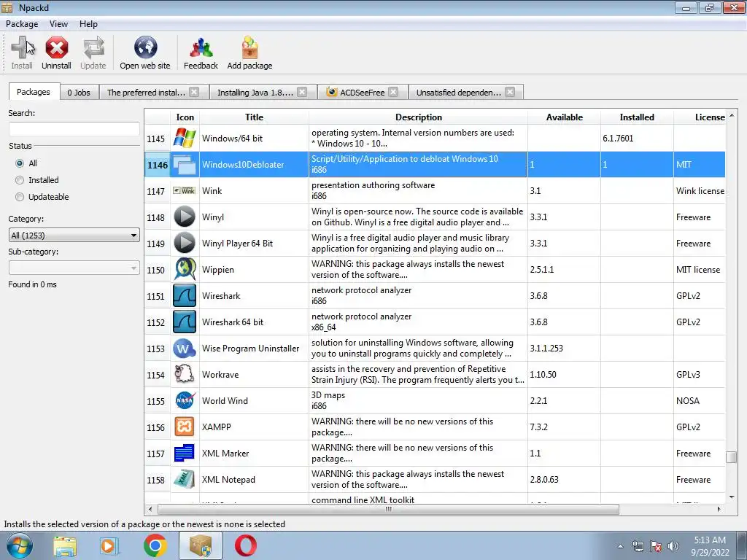
Task: Click the horizontal scrollbar thumb
Action: click(388, 509)
